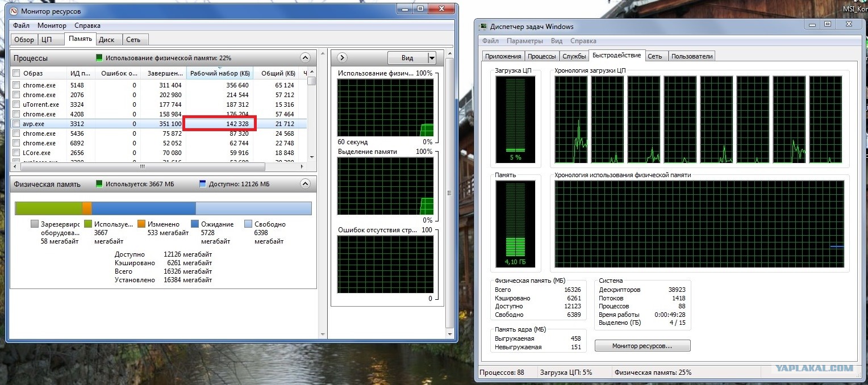Click the Task Manager title bar icon
868x385 pixels.
(483, 26)
